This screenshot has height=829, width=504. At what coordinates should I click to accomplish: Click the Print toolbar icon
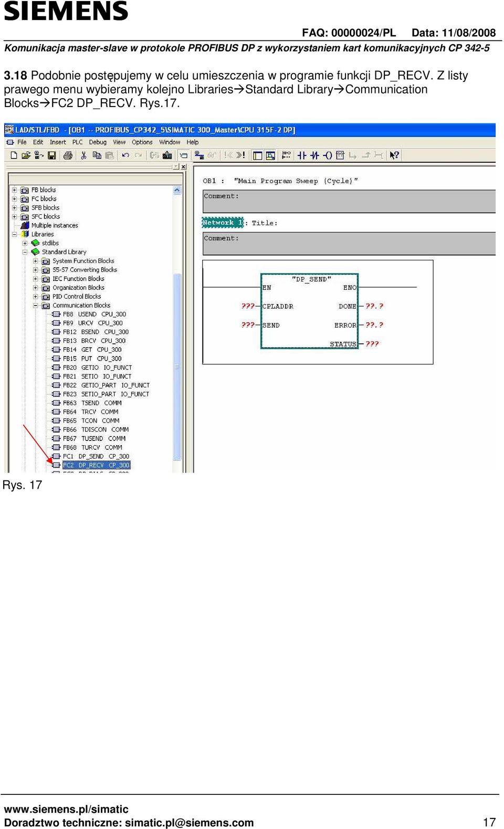tap(68, 155)
